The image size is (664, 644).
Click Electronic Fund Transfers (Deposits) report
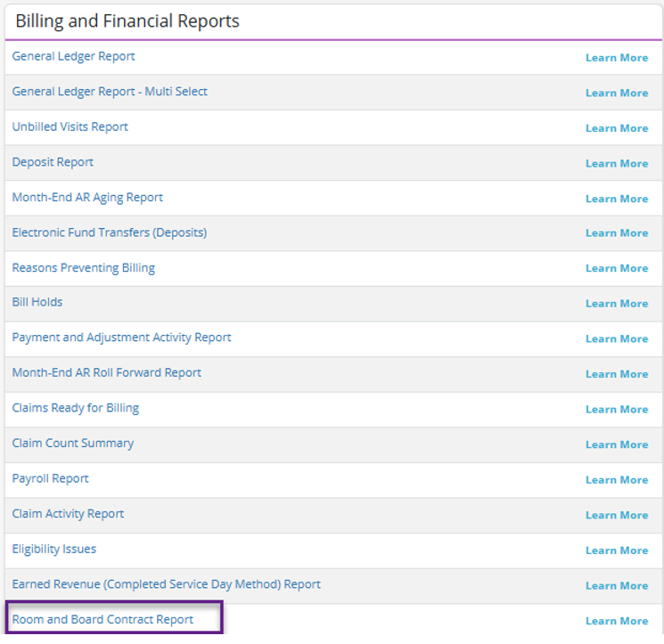tap(109, 232)
